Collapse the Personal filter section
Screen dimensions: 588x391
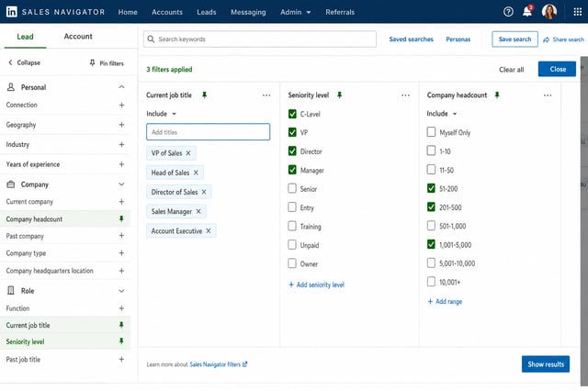(121, 87)
